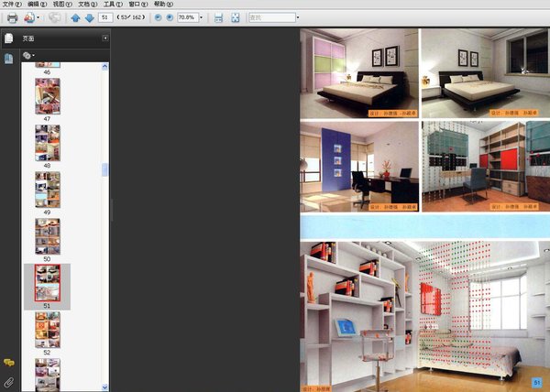Open the 帮助 menu
The image size is (550, 392).
(163, 5)
